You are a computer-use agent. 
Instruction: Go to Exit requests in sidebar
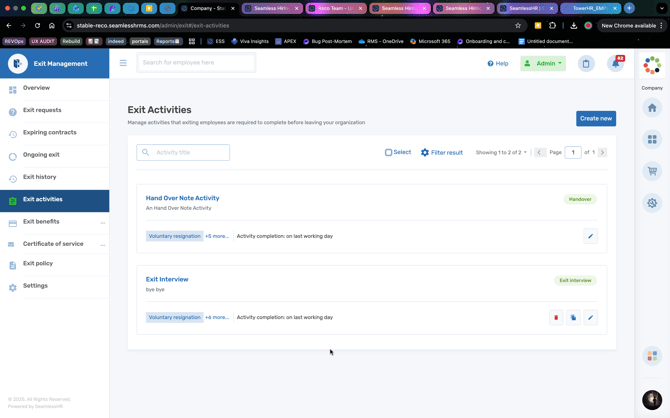click(x=42, y=110)
